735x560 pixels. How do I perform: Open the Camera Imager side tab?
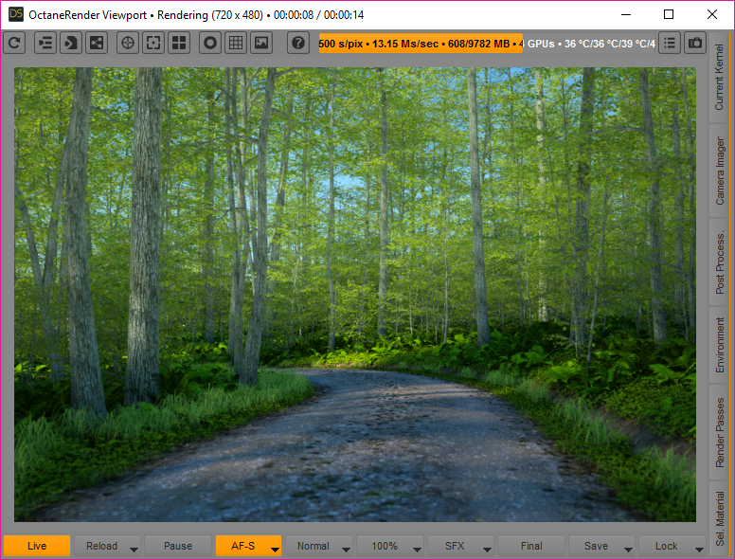[x=720, y=171]
